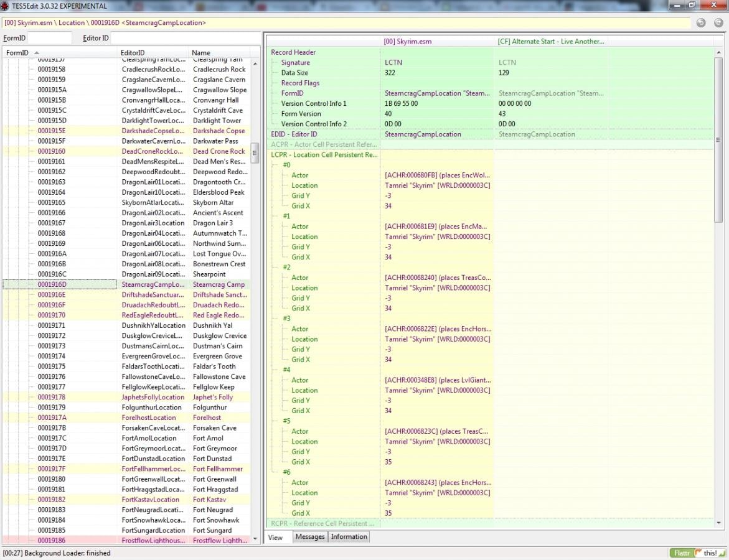Collapse the #2 entry in LCPR

coord(286,267)
